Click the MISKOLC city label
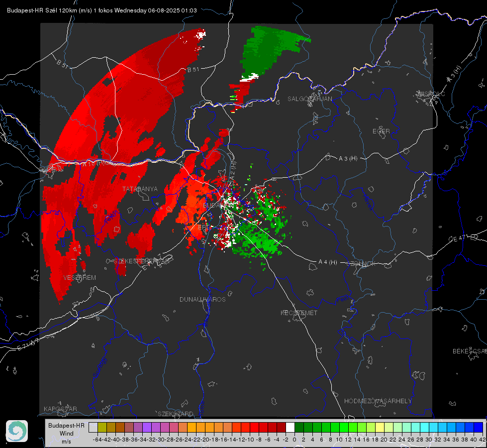The width and height of the screenshot is (487, 448). [x=431, y=94]
